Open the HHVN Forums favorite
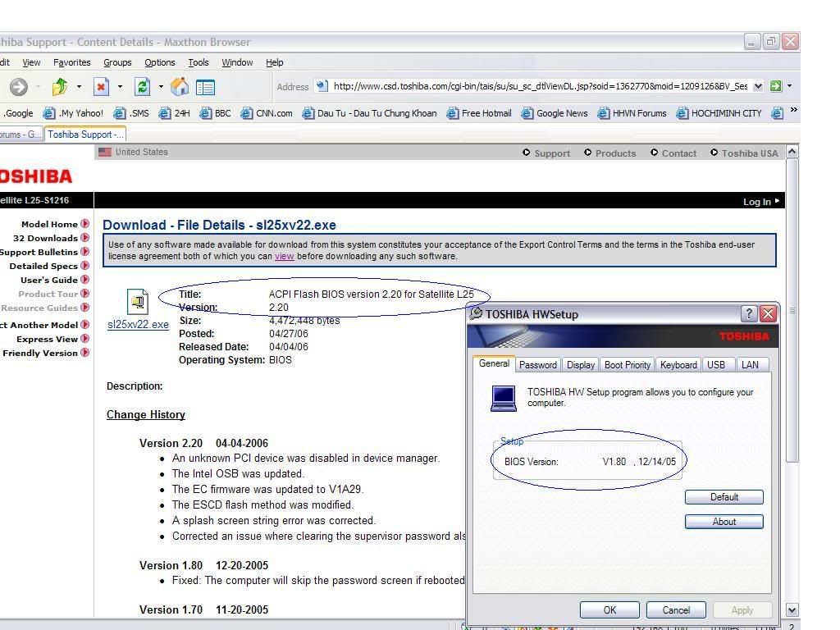The height and width of the screenshot is (630, 840). [632, 113]
